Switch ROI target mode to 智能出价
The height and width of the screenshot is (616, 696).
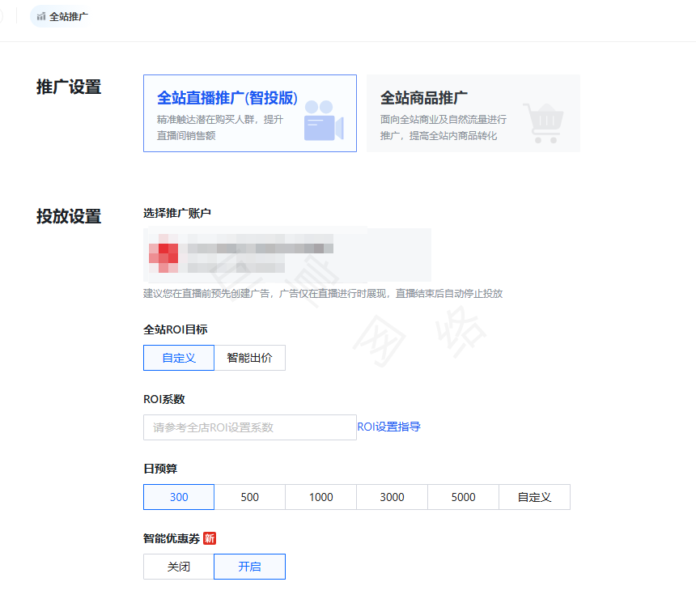coord(249,357)
